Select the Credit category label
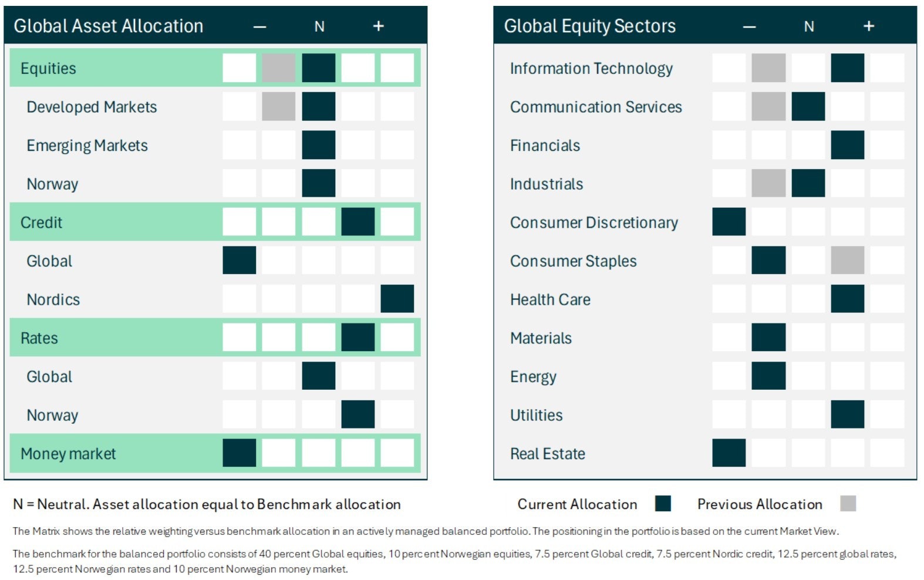Image resolution: width=924 pixels, height=580 pixels. tap(41, 222)
